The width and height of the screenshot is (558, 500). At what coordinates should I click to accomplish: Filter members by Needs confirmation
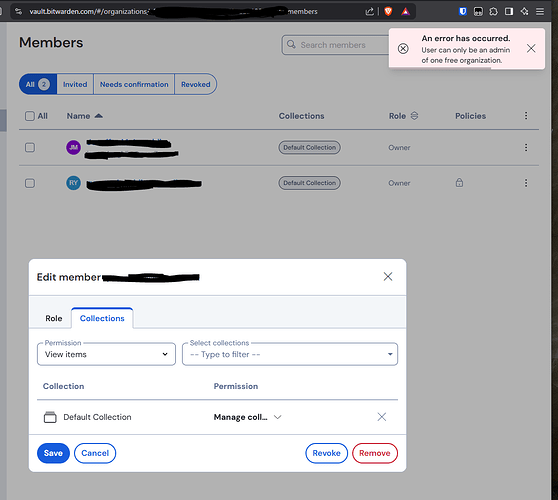(134, 84)
